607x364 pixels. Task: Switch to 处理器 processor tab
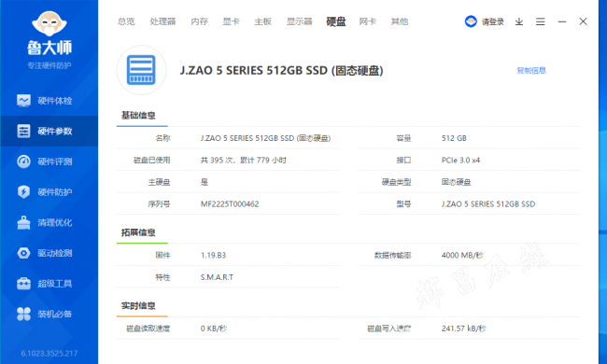[162, 21]
